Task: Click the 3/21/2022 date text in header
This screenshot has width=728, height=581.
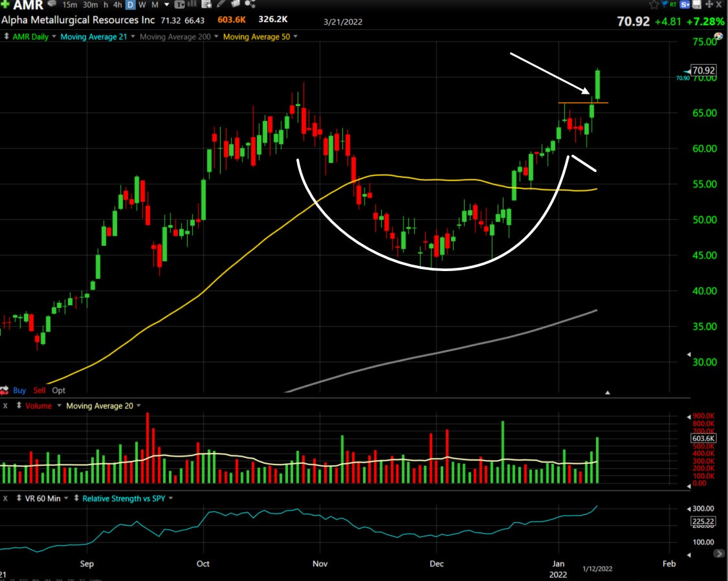Action: point(342,22)
